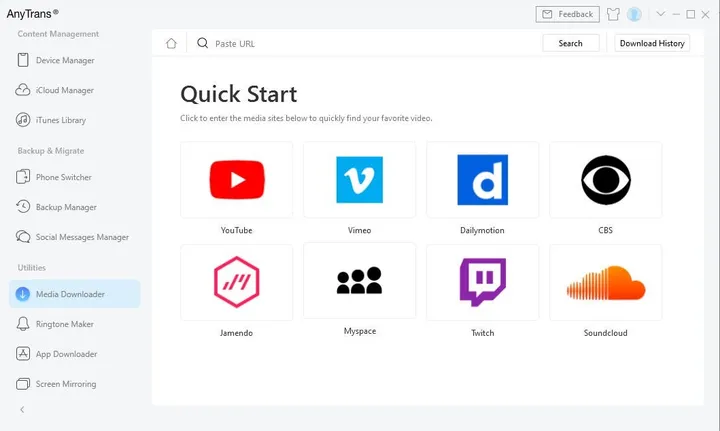Image resolution: width=720 pixels, height=431 pixels.
Task: Select iTunes Library in sidebar
Action: [x=74, y=120]
